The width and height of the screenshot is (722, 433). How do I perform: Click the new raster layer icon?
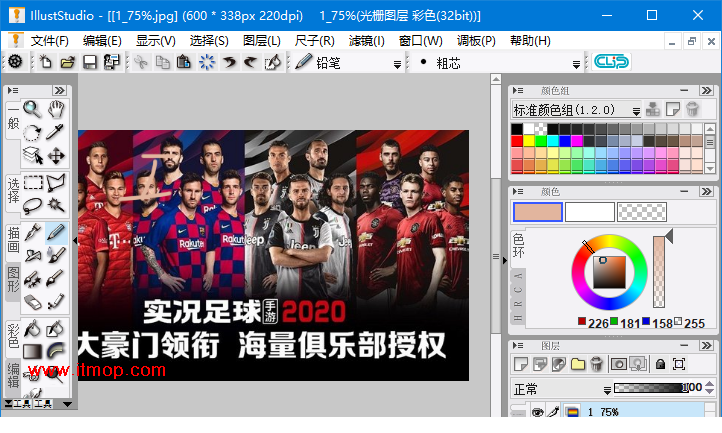(x=521, y=364)
